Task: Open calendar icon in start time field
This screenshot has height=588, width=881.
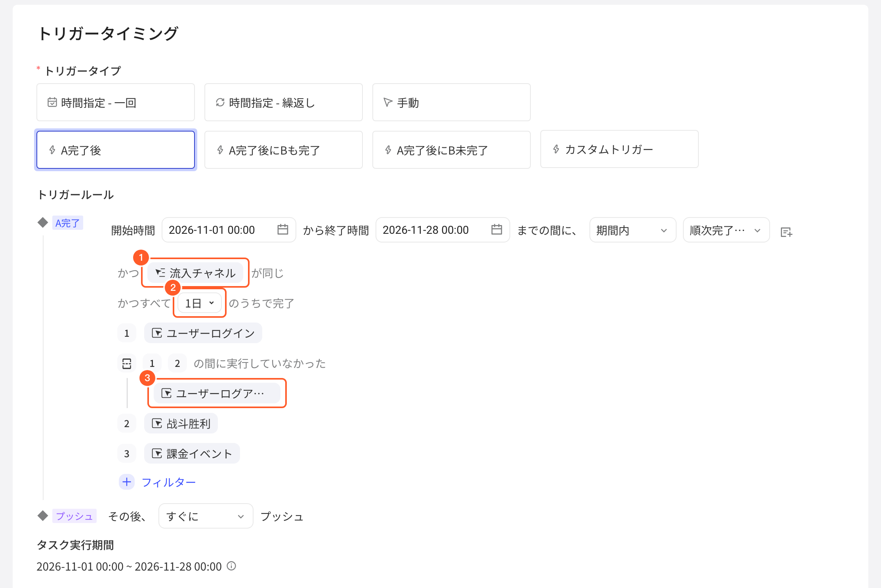Action: pyautogui.click(x=282, y=230)
